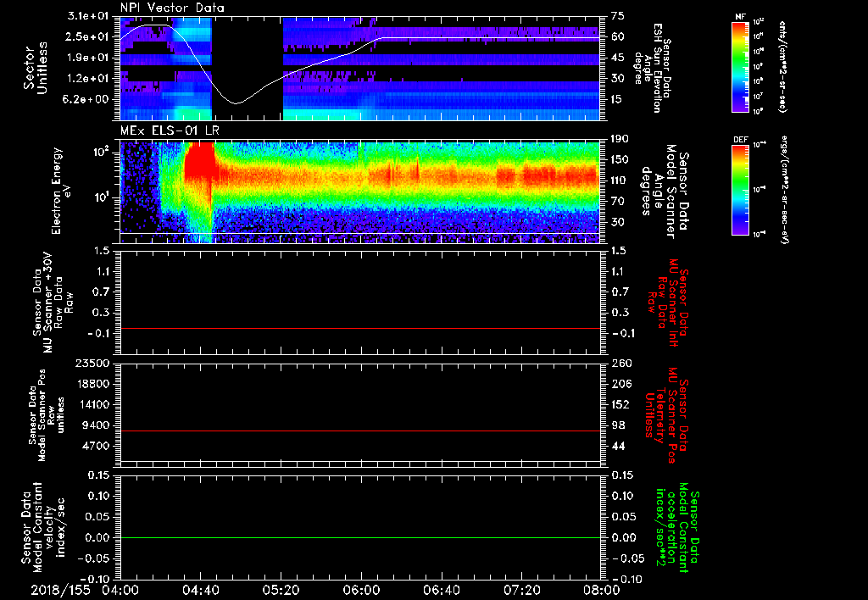868x600 pixels.
Task: Click the 05:20 time axis label
Action: (x=281, y=590)
